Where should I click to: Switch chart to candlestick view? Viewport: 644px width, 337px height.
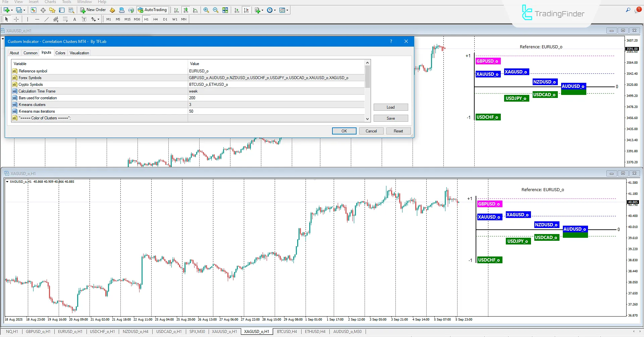tap(186, 10)
